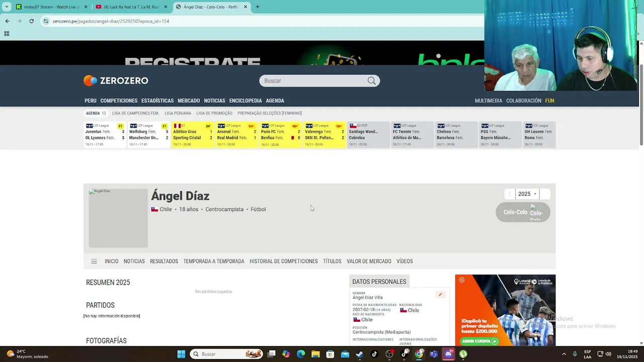
Task: Open the Atlético Grau vs Sporting Cristal match
Action: click(193, 135)
